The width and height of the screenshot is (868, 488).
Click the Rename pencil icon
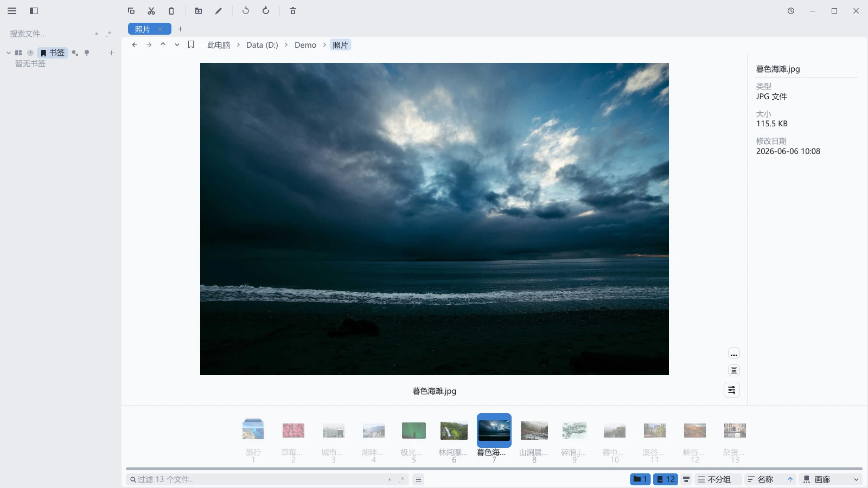point(219,11)
